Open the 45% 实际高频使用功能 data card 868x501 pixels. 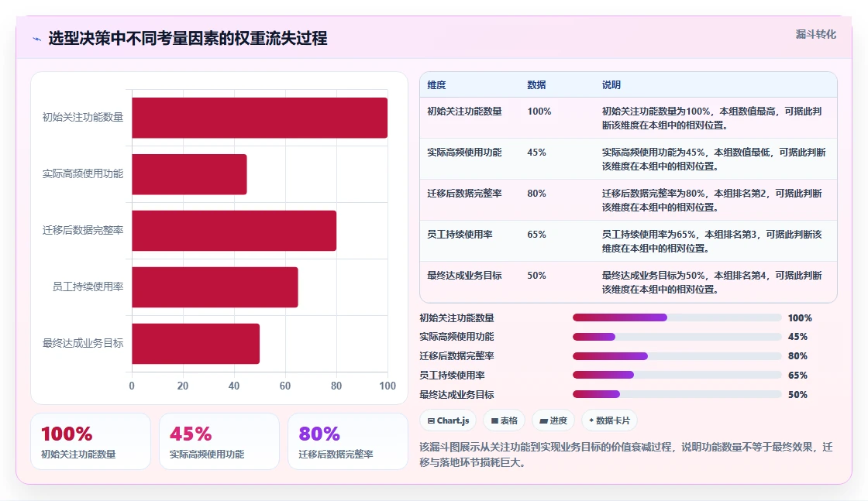pyautogui.click(x=219, y=441)
